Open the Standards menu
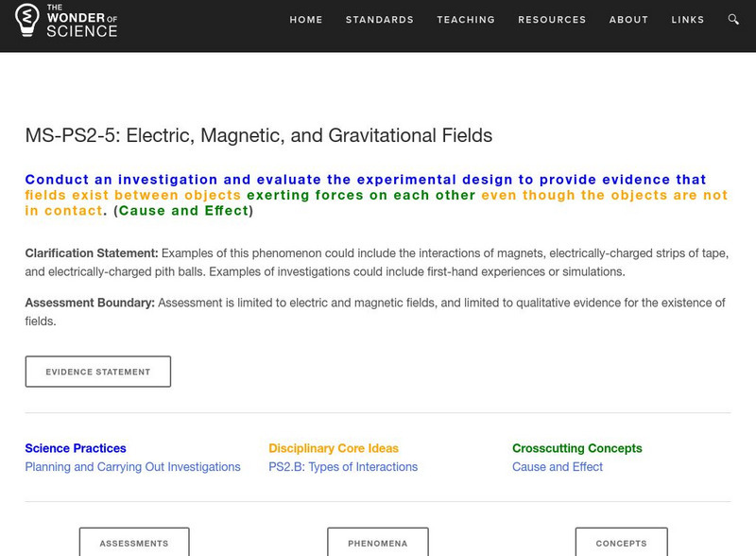756x556 pixels. pyautogui.click(x=380, y=20)
